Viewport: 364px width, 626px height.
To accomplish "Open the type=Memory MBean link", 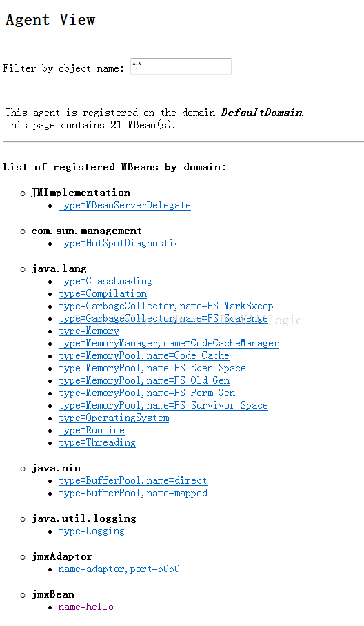I will (89, 331).
